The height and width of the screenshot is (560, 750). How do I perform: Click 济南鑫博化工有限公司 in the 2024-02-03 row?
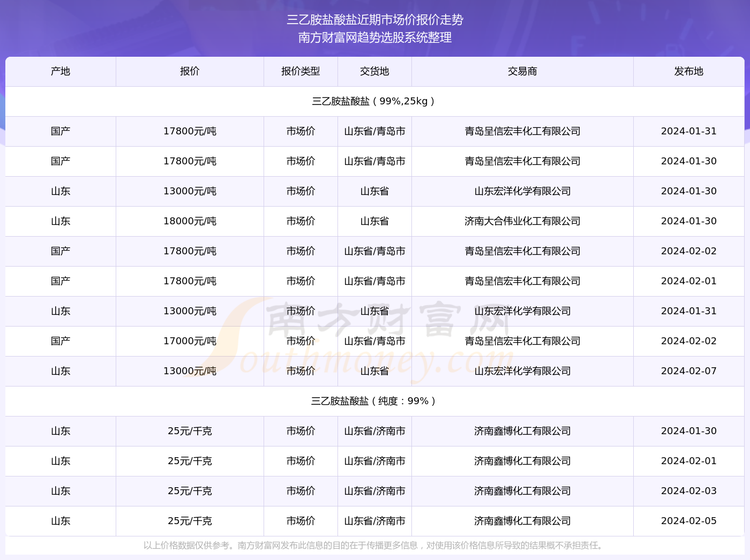click(x=522, y=491)
